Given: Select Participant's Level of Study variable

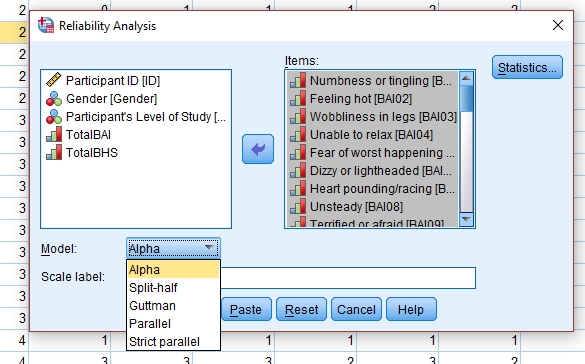Looking at the screenshot, I should coord(136,116).
